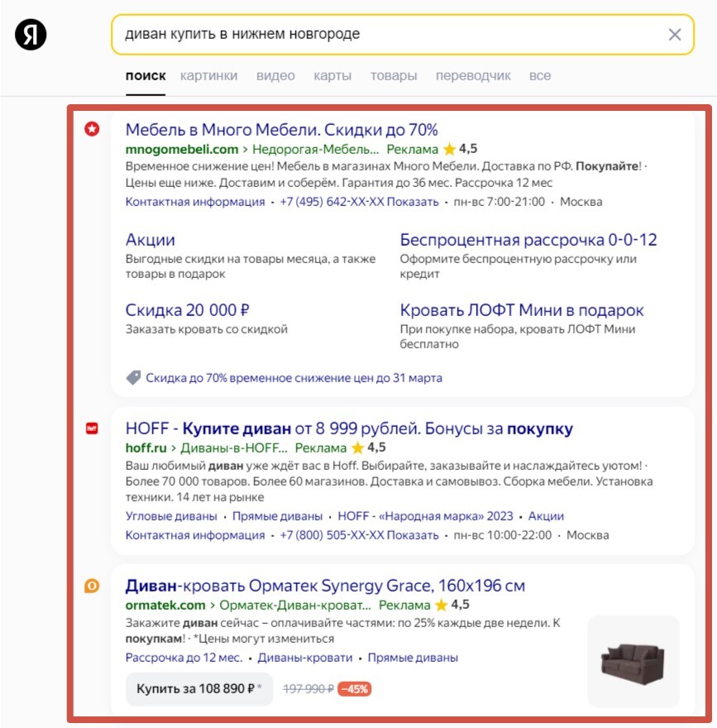Click Купить за 108 890 ₽ button
The height and width of the screenshot is (728, 717).
(x=199, y=689)
